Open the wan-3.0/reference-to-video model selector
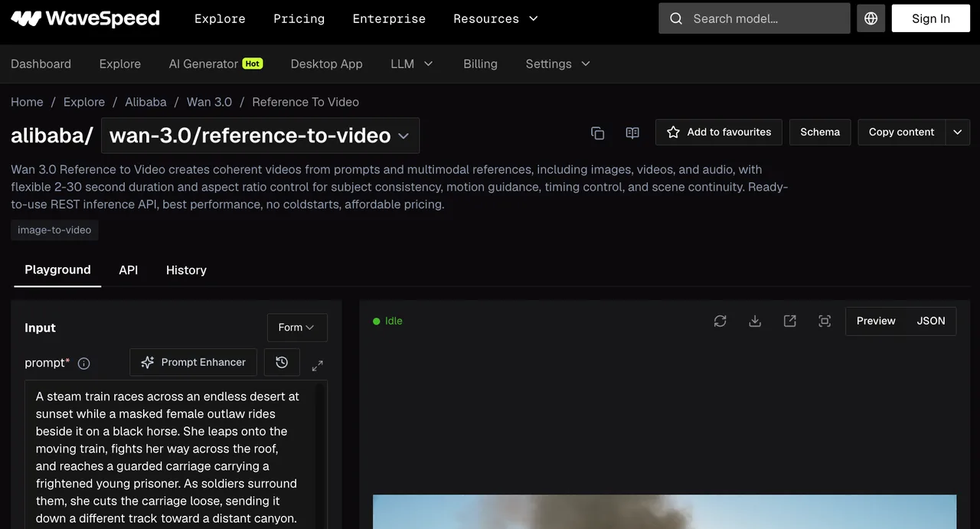The height and width of the screenshot is (529, 980). [260, 136]
